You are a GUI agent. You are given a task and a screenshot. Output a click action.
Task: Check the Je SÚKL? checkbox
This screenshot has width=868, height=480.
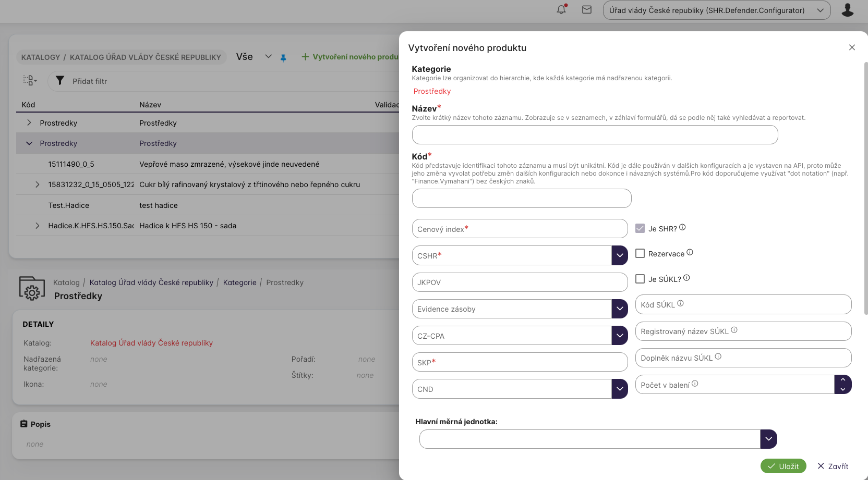coord(640,279)
